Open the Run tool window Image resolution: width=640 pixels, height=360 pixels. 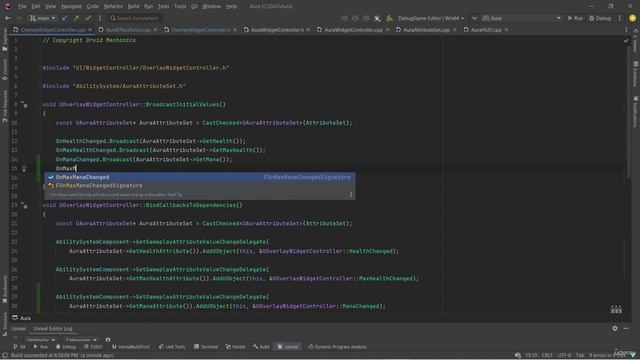pyautogui.click(x=40, y=347)
